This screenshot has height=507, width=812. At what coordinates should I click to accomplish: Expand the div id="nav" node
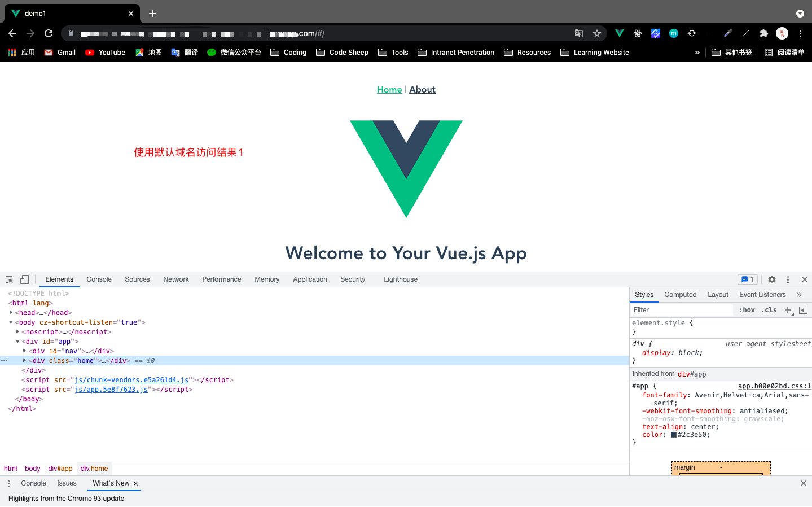point(24,351)
